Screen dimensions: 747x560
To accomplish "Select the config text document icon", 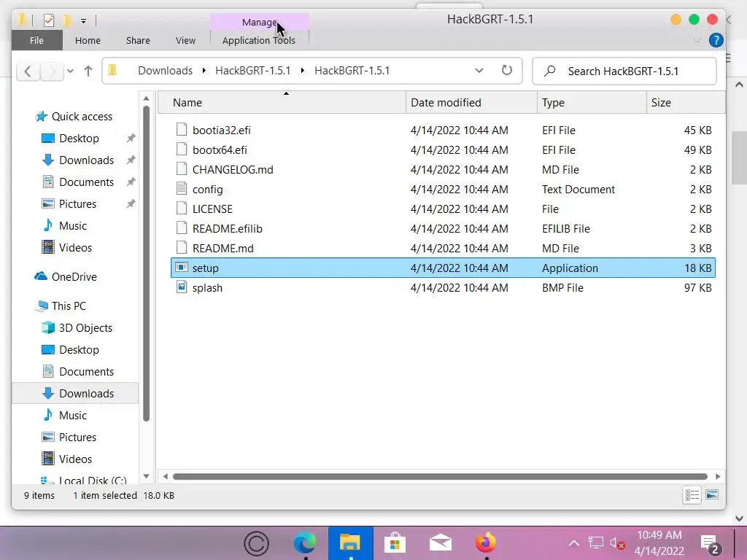I will pos(182,189).
